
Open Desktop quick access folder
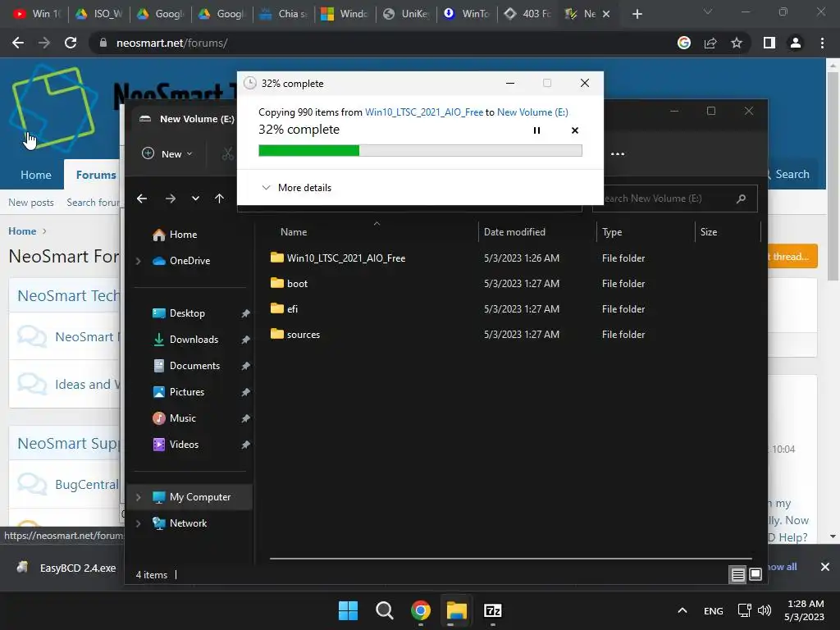[187, 313]
